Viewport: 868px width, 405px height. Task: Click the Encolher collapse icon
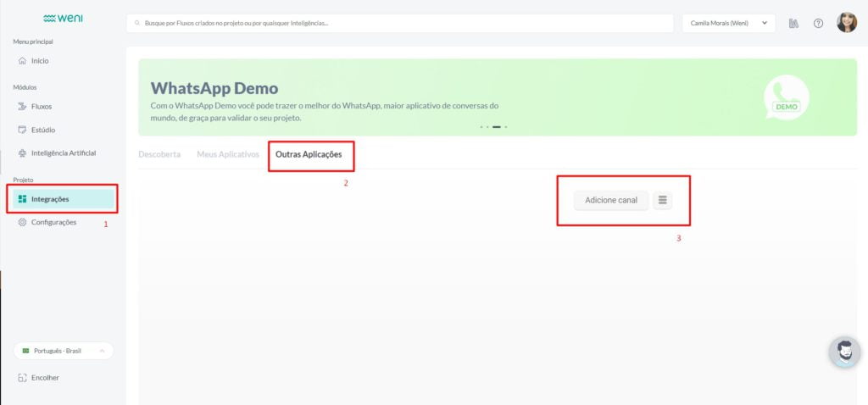(22, 378)
